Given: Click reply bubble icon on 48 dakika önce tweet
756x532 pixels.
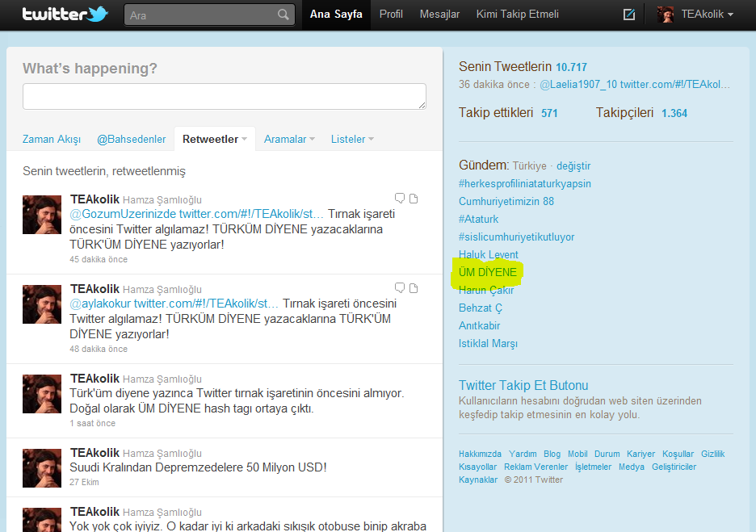Looking at the screenshot, I should 400,287.
